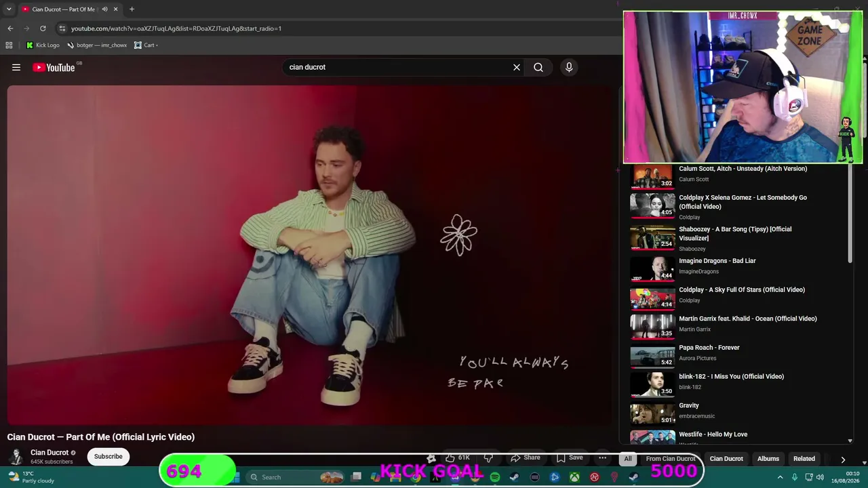
Task: Open a new browser tab
Action: click(x=132, y=9)
